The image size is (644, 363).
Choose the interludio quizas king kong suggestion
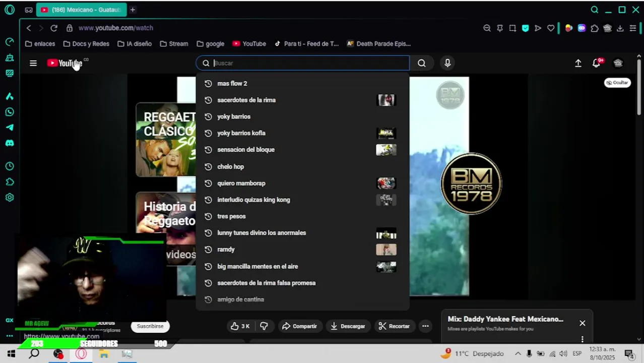pyautogui.click(x=302, y=200)
